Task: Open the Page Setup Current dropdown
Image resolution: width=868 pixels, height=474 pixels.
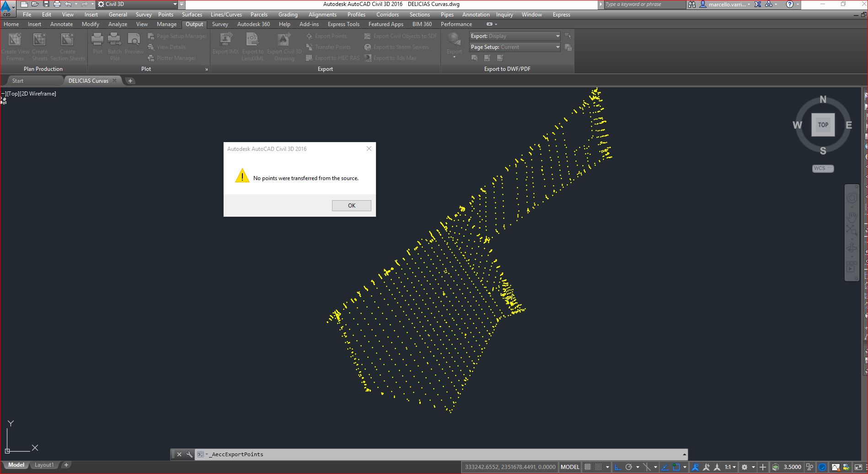Action: point(557,47)
